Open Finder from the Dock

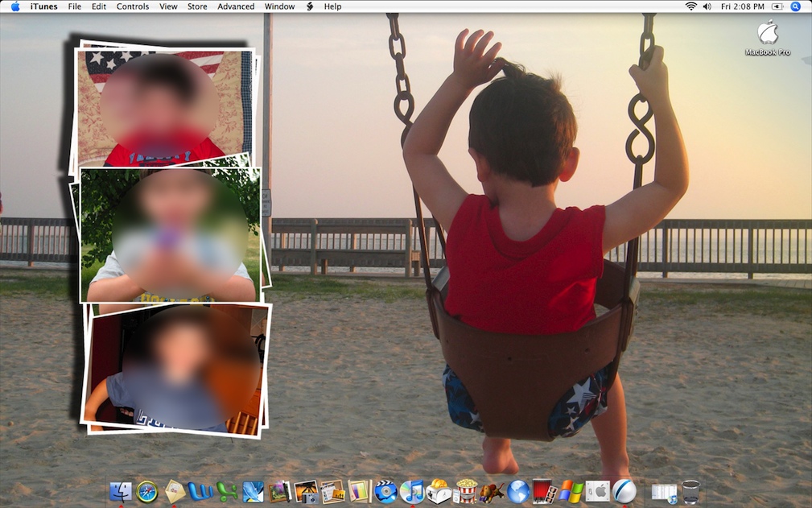point(120,491)
